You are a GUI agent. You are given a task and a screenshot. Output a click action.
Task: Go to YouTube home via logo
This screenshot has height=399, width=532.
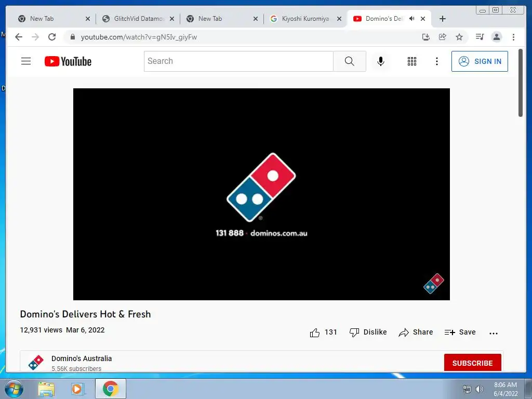tap(68, 61)
